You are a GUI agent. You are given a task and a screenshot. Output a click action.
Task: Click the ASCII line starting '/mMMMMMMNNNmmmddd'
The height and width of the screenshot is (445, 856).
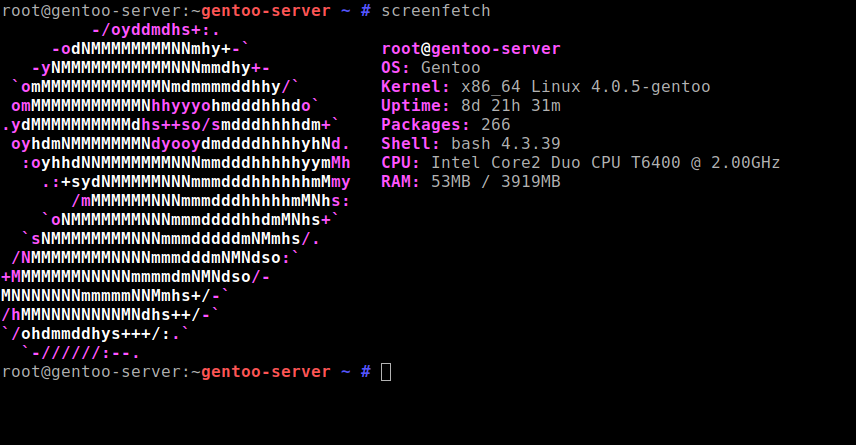[x=211, y=201]
